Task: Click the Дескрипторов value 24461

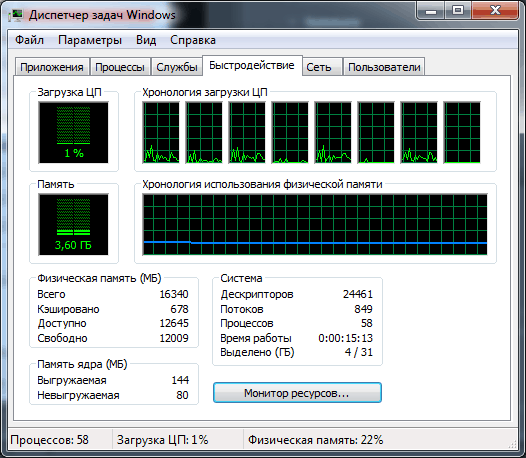Action: (x=358, y=294)
